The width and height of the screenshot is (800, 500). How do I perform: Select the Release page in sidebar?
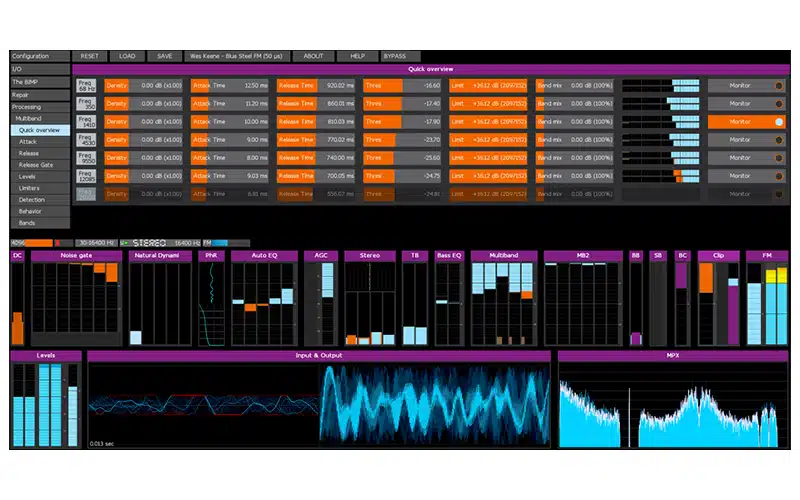pos(40,153)
